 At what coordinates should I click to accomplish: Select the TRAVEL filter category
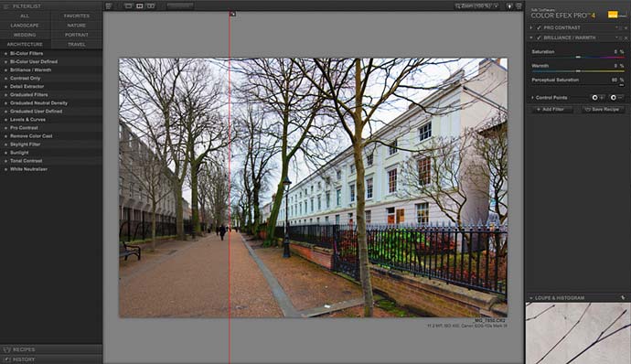(77, 44)
